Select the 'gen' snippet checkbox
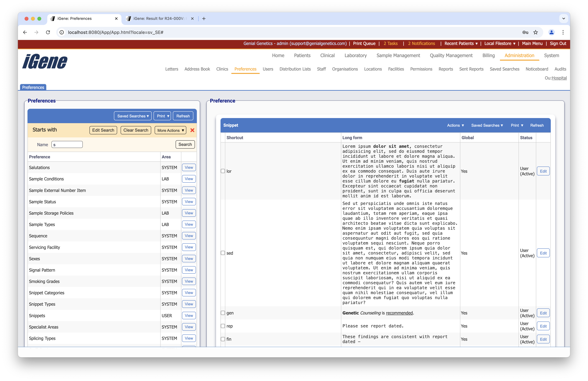 [223, 313]
